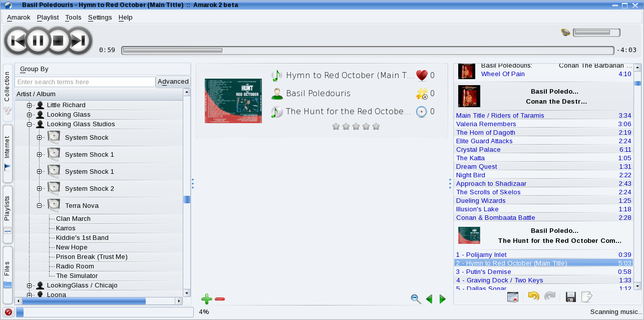The image size is (644, 320).
Task: Click the last played clock icon
Action: [422, 112]
